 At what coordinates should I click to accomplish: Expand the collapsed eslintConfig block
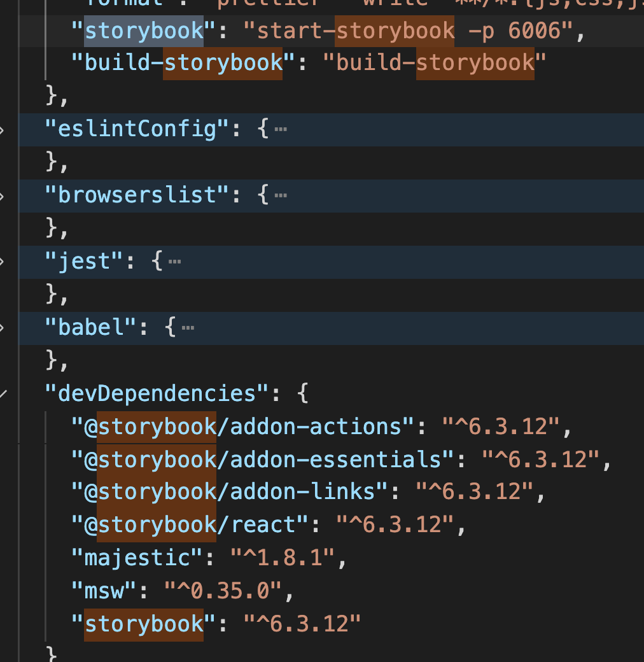(x=2, y=130)
